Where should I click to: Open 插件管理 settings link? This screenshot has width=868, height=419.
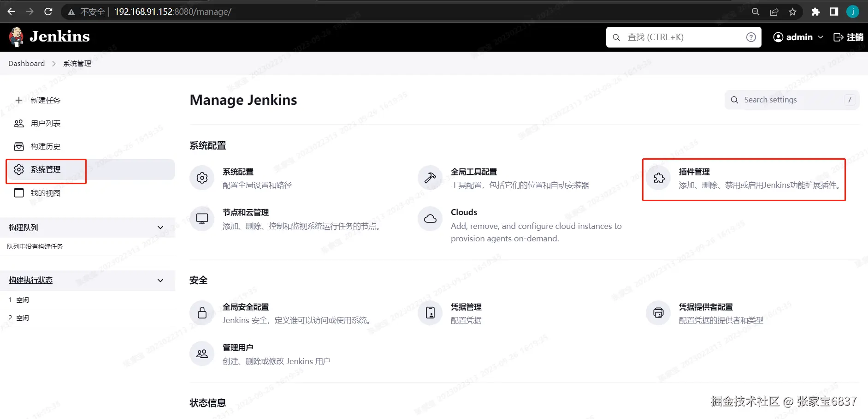click(x=694, y=172)
